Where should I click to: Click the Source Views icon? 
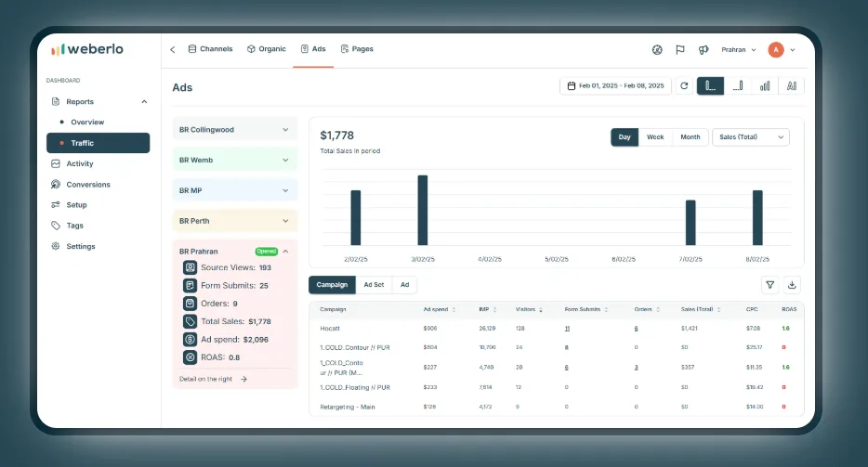click(190, 267)
